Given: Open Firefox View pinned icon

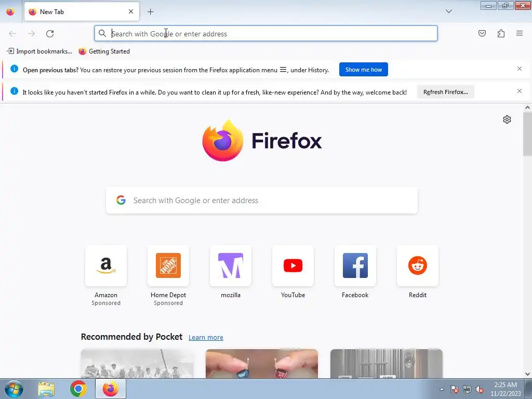Looking at the screenshot, I should pos(10,11).
